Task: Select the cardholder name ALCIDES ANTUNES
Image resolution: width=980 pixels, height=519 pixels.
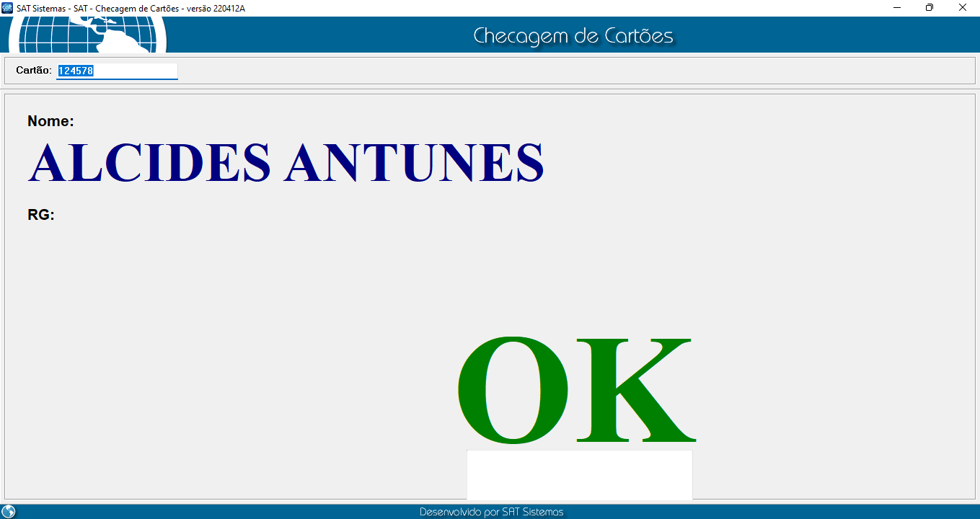Action: point(286,163)
